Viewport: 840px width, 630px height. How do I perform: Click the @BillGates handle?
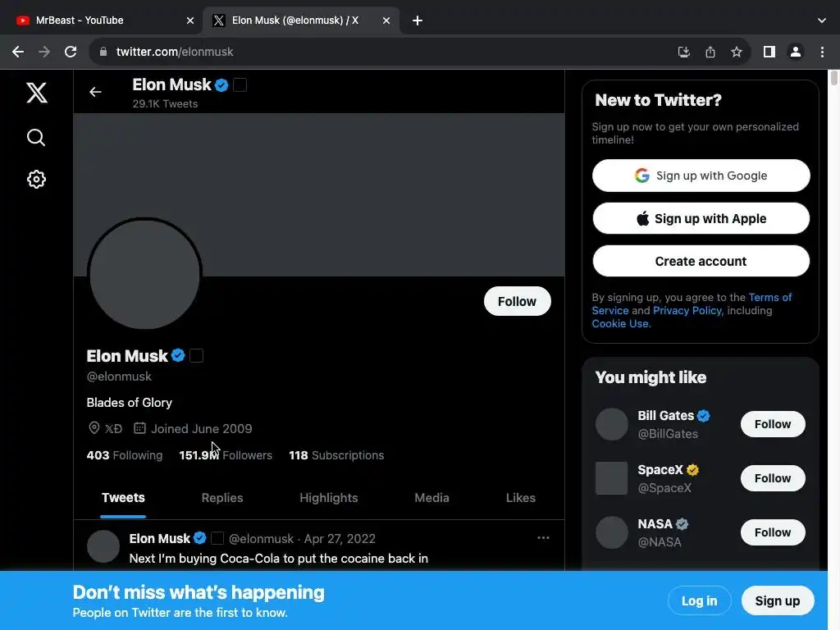(x=668, y=434)
